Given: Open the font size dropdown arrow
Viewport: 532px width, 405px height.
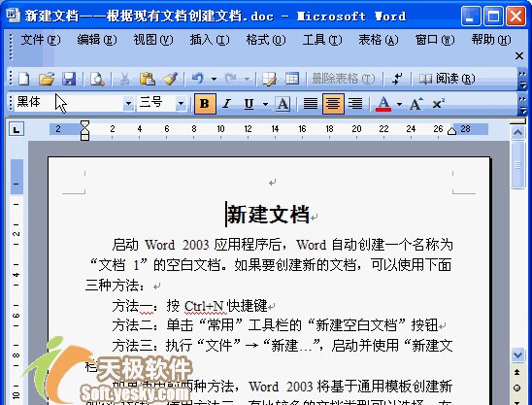Looking at the screenshot, I should point(182,103).
